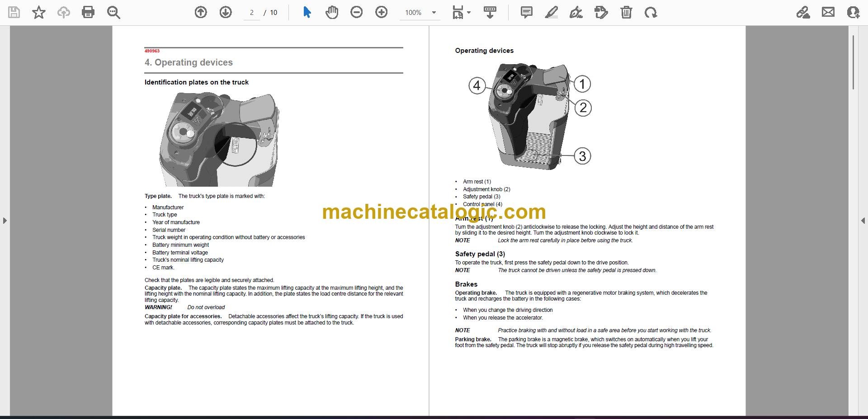Add a bookmark with the star icon

click(39, 12)
